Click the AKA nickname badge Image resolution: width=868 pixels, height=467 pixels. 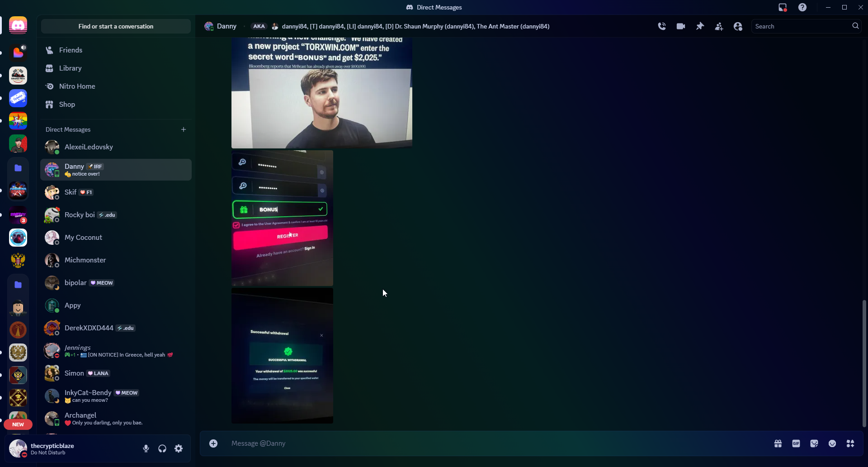click(259, 26)
